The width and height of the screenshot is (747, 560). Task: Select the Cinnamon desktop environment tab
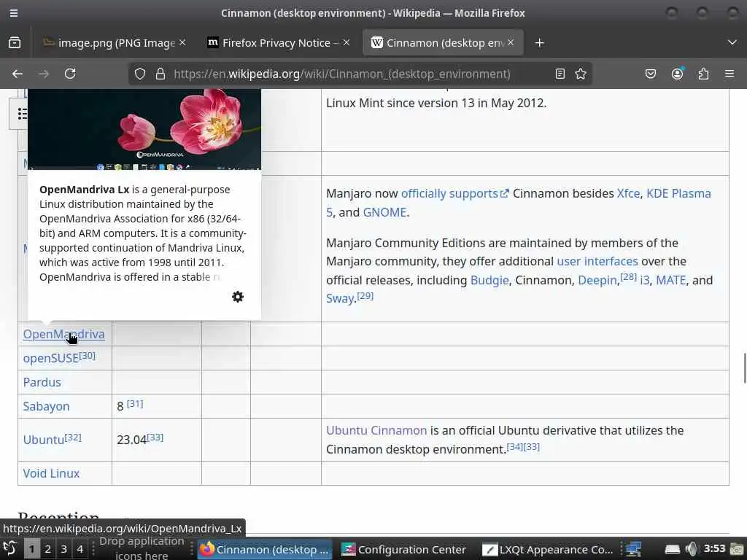443,43
